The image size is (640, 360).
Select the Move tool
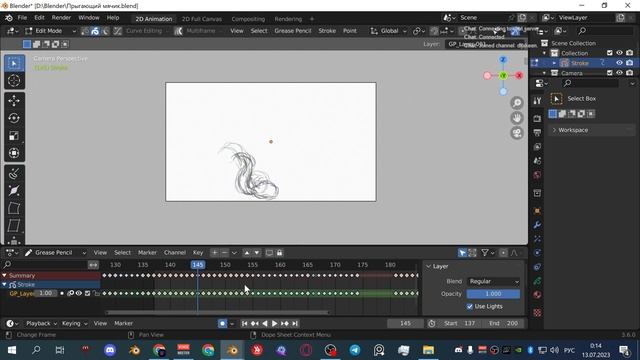click(x=14, y=100)
